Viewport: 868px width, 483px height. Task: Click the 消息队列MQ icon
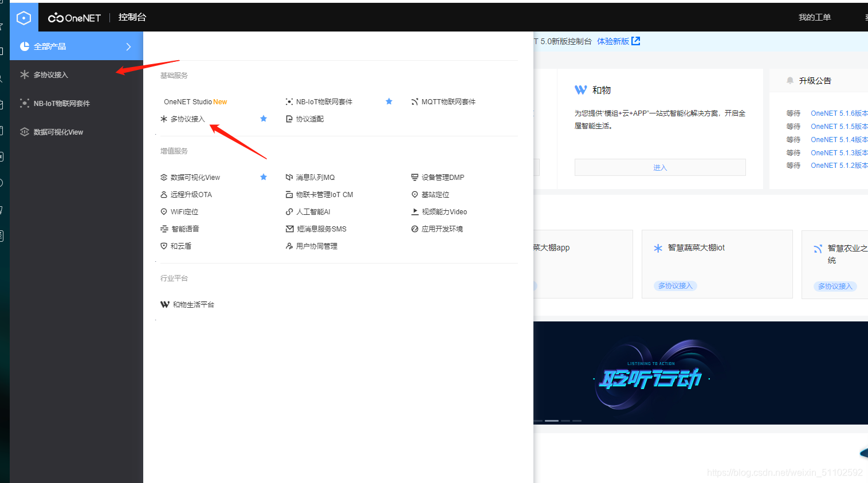tap(289, 178)
